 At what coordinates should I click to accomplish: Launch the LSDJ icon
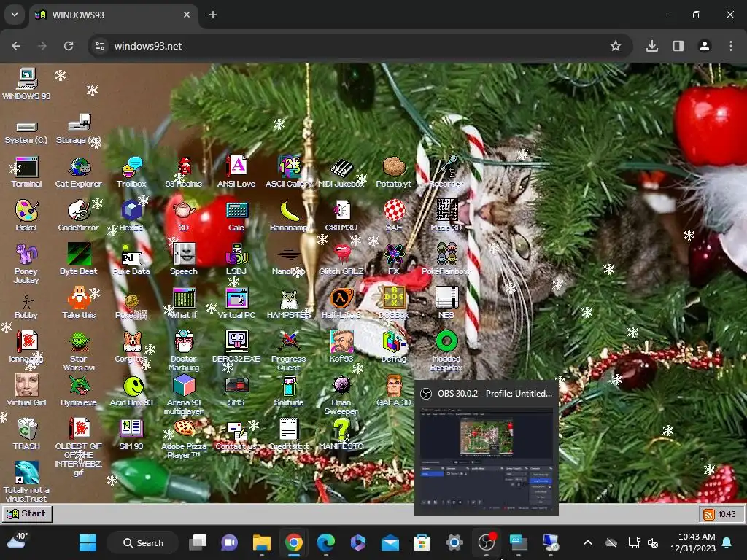tap(236, 254)
